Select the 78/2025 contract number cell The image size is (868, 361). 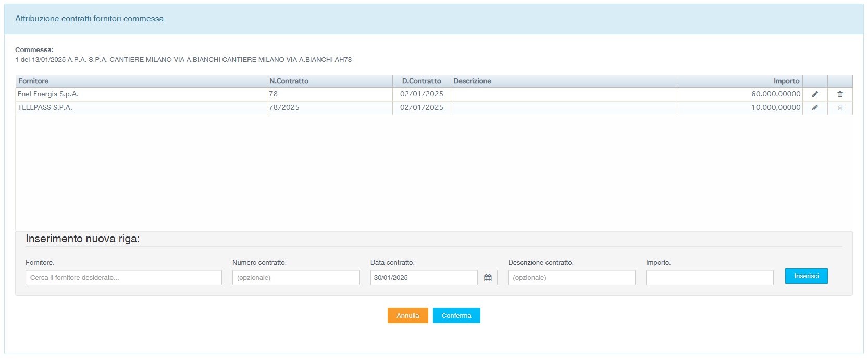[x=284, y=108]
